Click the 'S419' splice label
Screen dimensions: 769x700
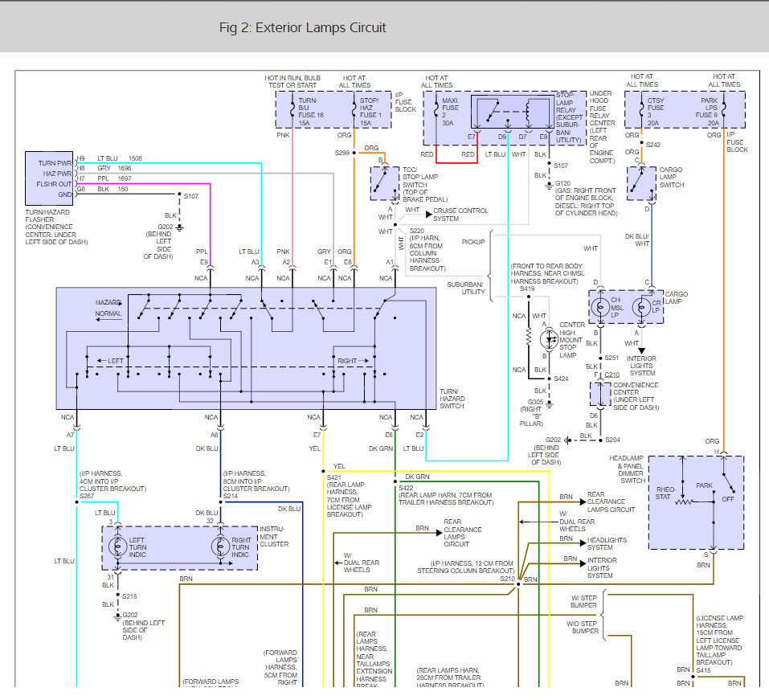pyautogui.click(x=527, y=289)
